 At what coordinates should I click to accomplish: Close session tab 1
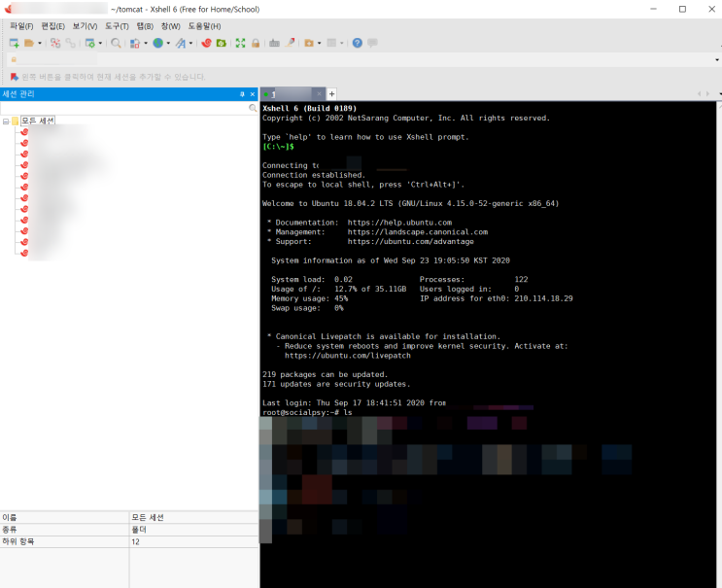point(319,94)
